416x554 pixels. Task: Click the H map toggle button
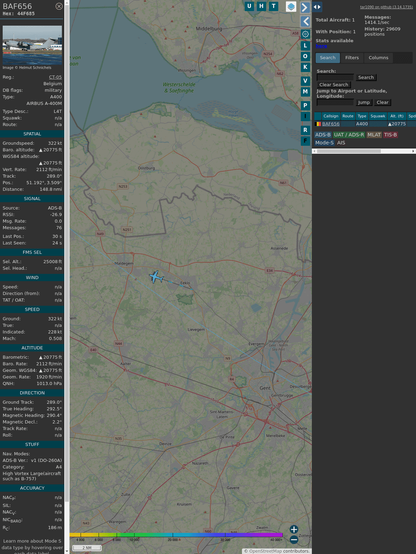[261, 6]
